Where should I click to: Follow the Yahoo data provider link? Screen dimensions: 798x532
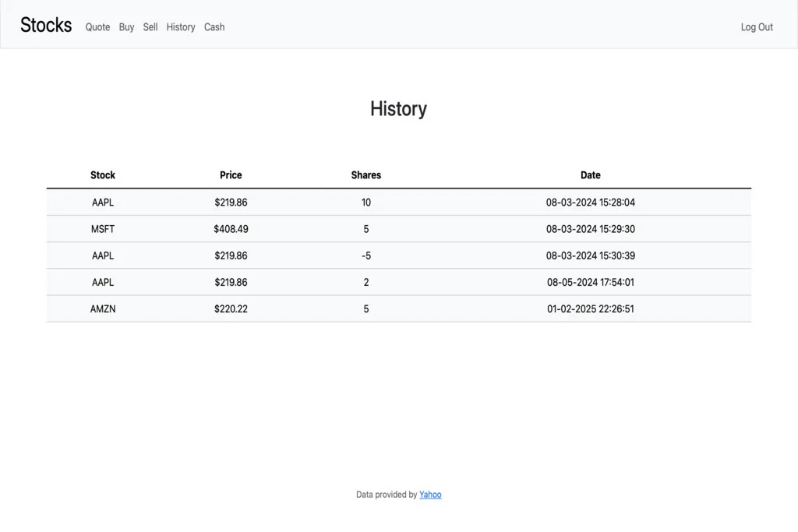click(430, 495)
